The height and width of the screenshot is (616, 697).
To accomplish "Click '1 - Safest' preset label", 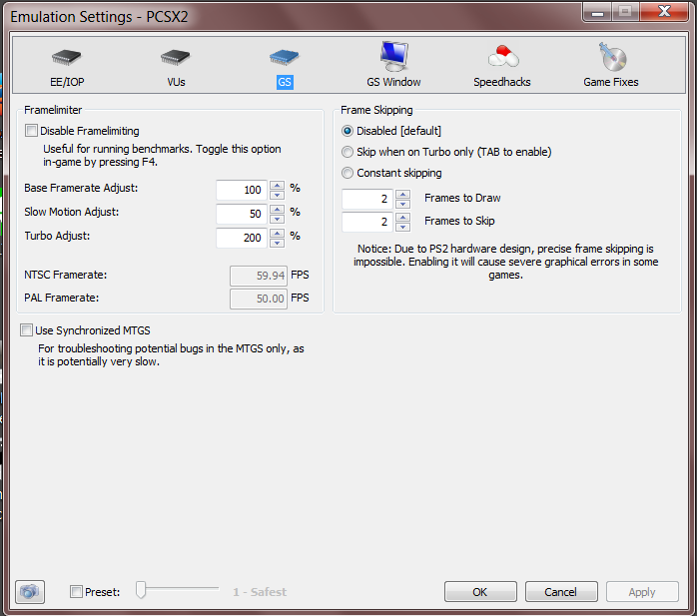I will [x=260, y=592].
